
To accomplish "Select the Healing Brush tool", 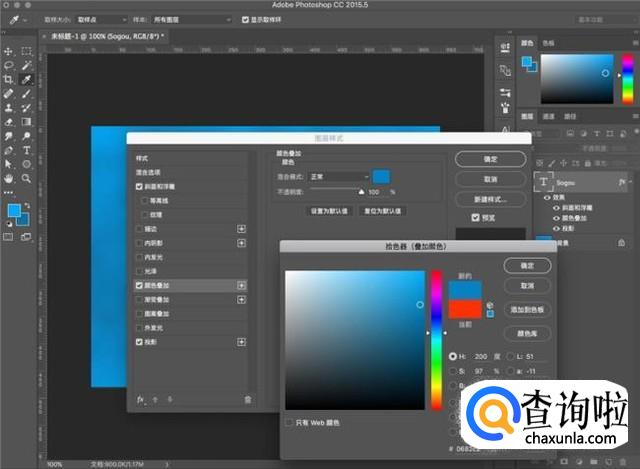I will [8, 93].
